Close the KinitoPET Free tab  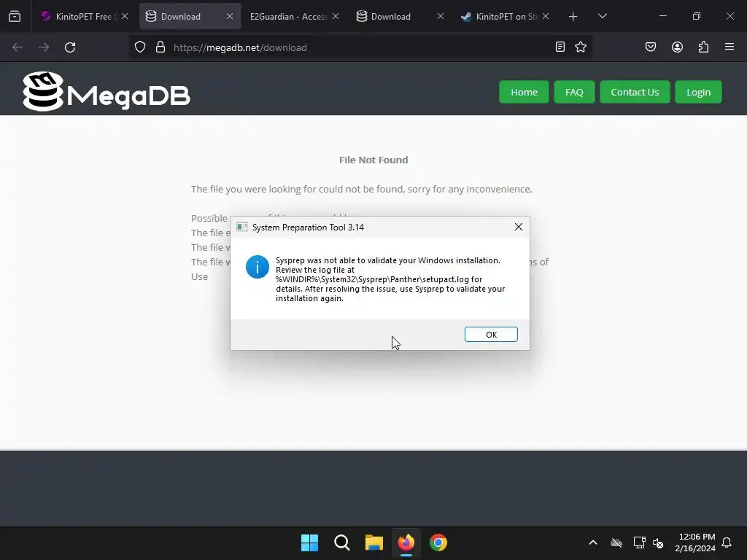(x=125, y=16)
